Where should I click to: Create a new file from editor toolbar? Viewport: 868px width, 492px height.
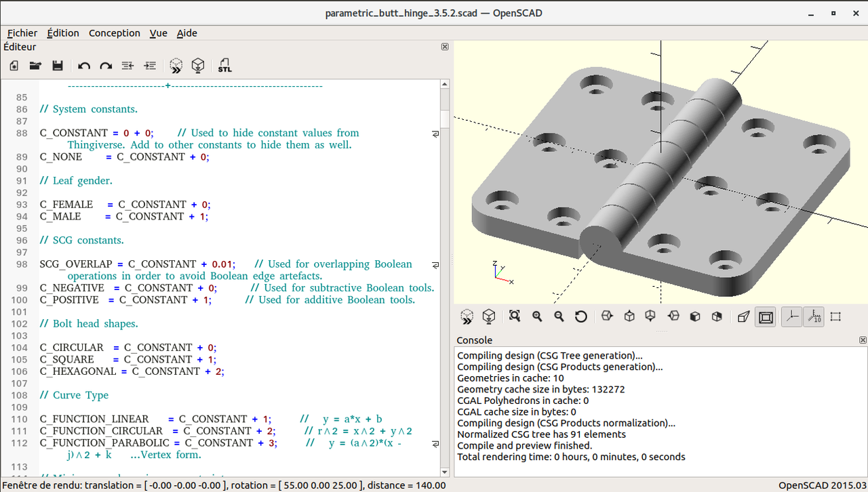(14, 66)
